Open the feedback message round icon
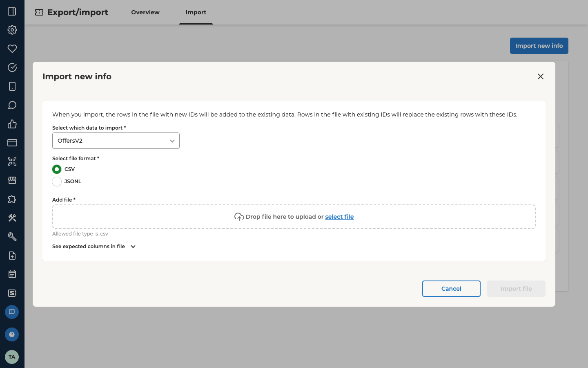This screenshot has height=368, width=588. (x=12, y=312)
